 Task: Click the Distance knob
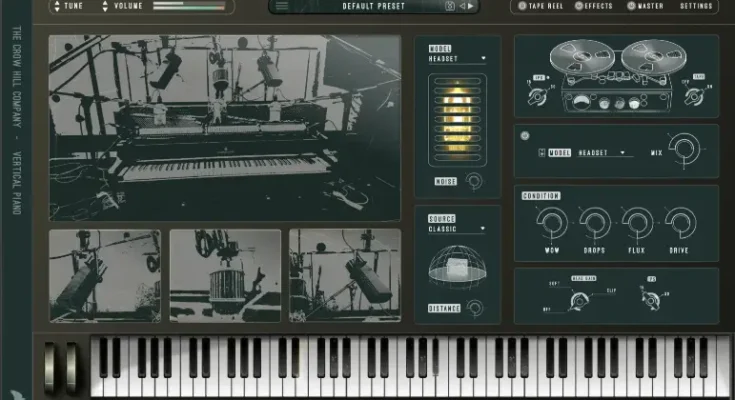pyautogui.click(x=475, y=308)
